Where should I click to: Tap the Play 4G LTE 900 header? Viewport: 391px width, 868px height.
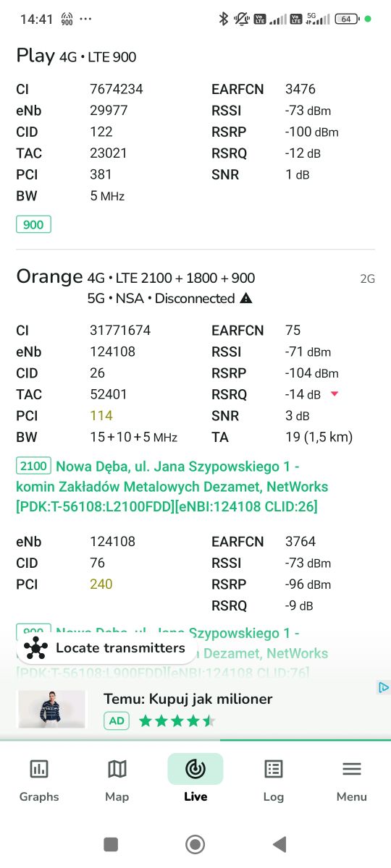point(76,56)
